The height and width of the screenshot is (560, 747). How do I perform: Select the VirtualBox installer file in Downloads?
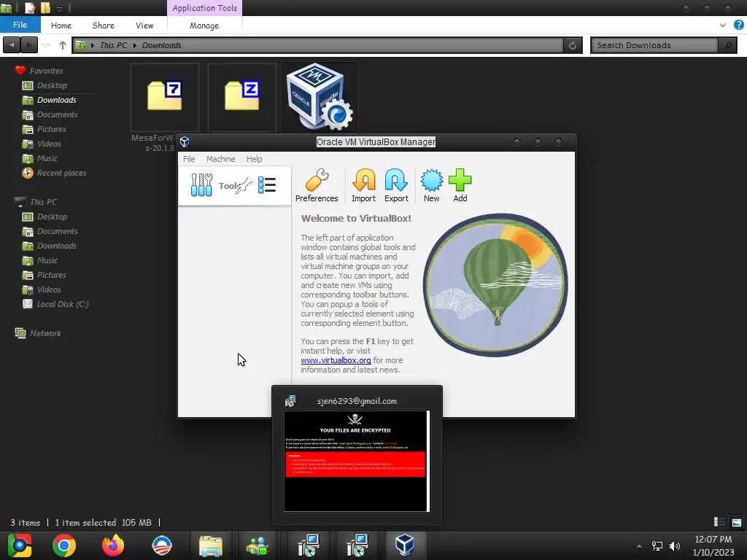tap(320, 97)
